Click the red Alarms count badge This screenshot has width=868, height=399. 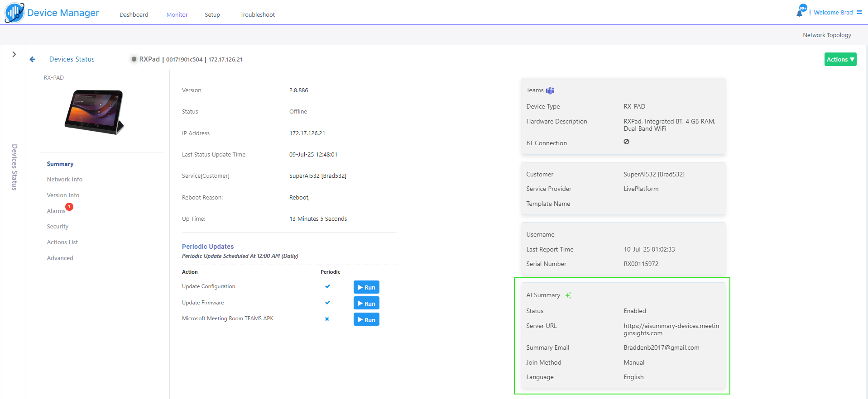point(69,207)
